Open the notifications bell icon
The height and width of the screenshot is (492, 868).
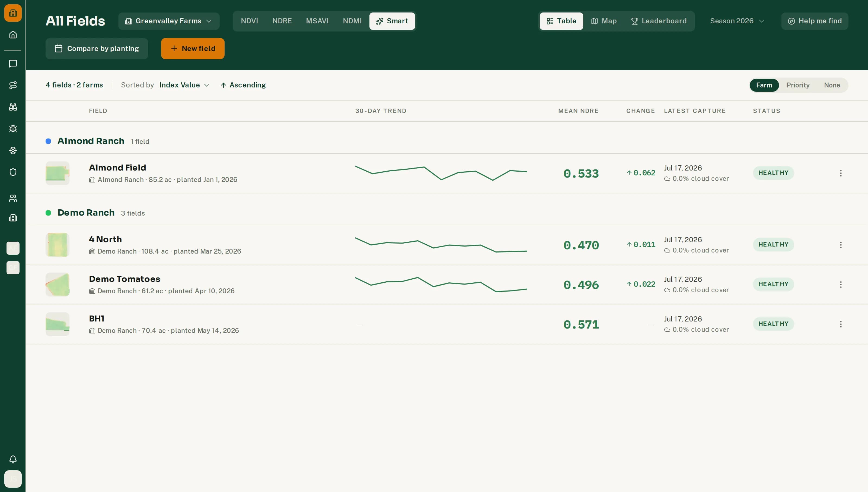(x=13, y=459)
